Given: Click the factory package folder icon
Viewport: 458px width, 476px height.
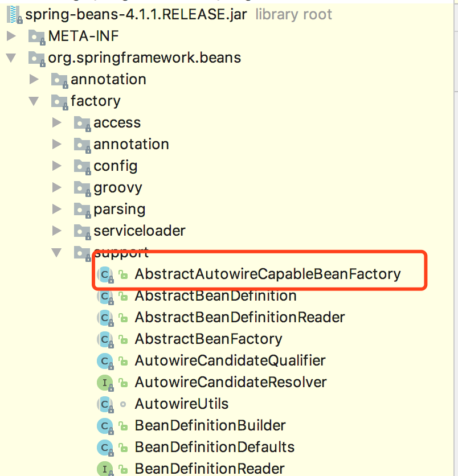Looking at the screenshot, I should pyautogui.click(x=59, y=102).
